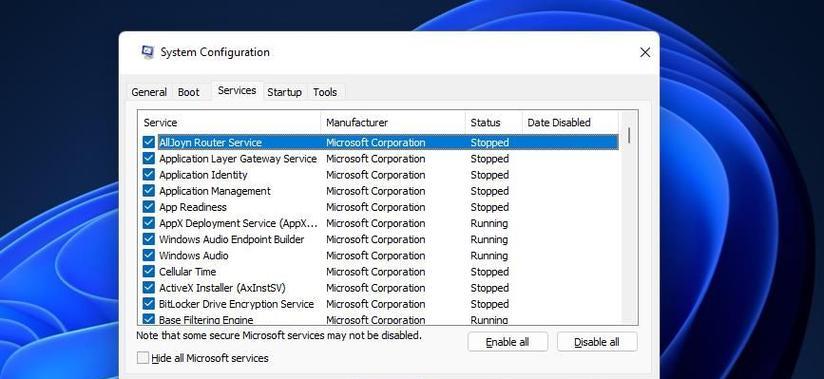Open the Tools tab

[x=325, y=92]
